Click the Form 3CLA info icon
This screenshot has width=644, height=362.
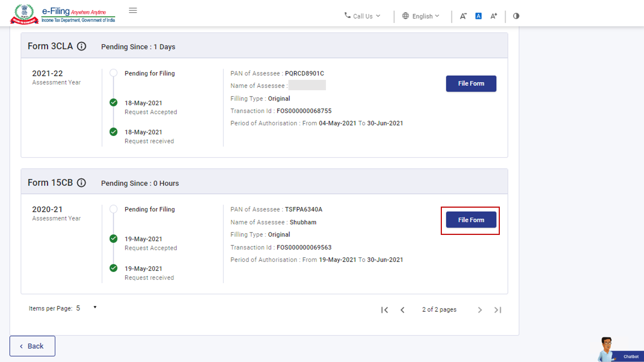click(x=82, y=46)
